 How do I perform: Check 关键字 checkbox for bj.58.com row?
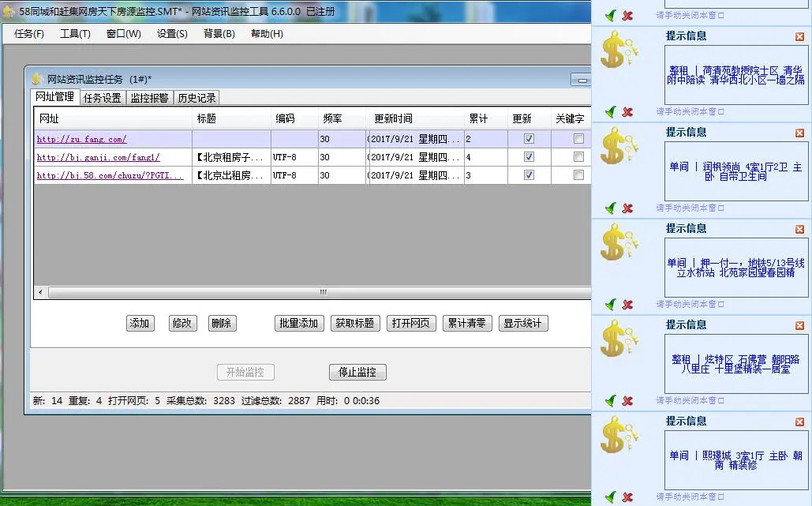[578, 174]
